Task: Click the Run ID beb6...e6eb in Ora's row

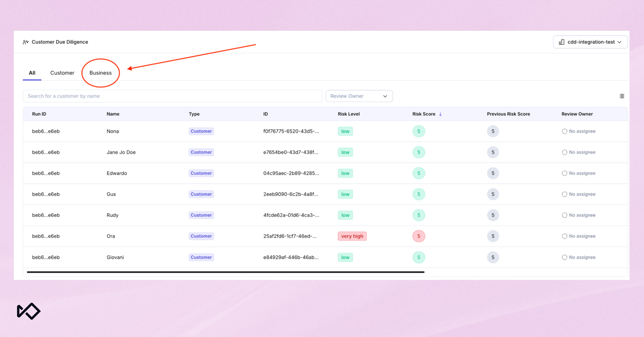Action: click(46, 236)
